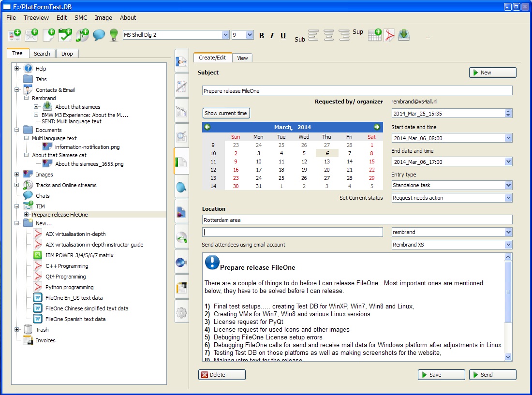
Task: Click the new calendar task icon
Action: (65, 35)
